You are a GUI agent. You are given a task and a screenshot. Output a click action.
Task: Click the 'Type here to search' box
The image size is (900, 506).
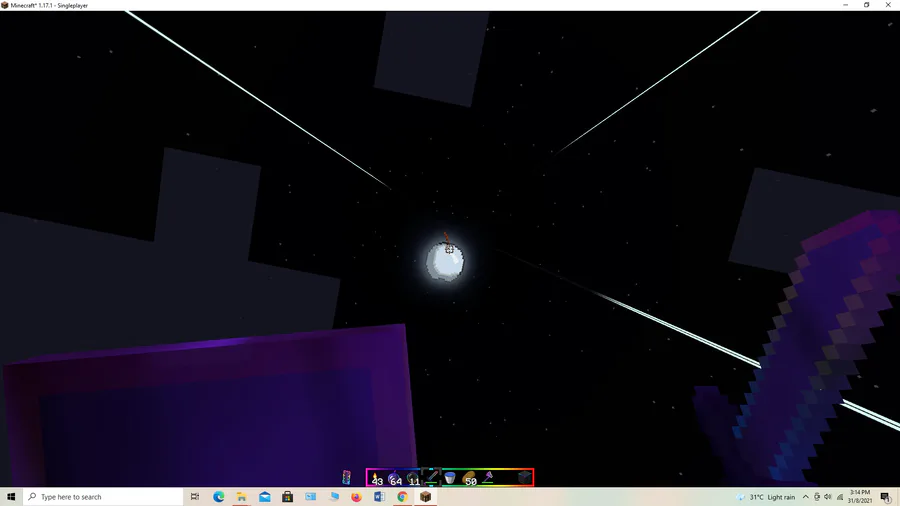coord(103,497)
